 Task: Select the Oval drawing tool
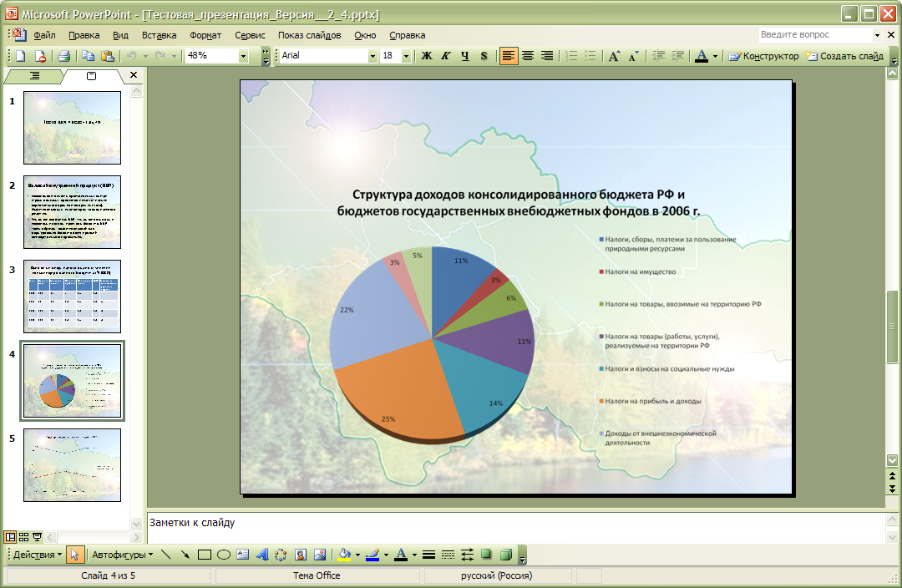click(224, 555)
